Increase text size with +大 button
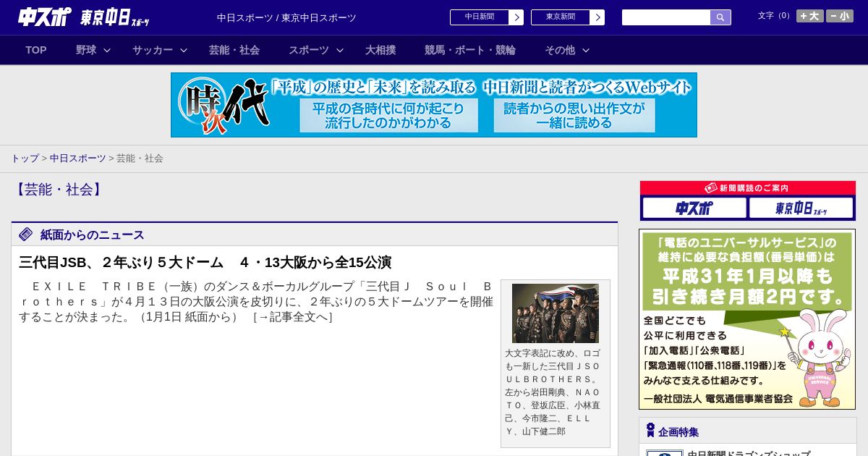868x456 pixels. [809, 16]
